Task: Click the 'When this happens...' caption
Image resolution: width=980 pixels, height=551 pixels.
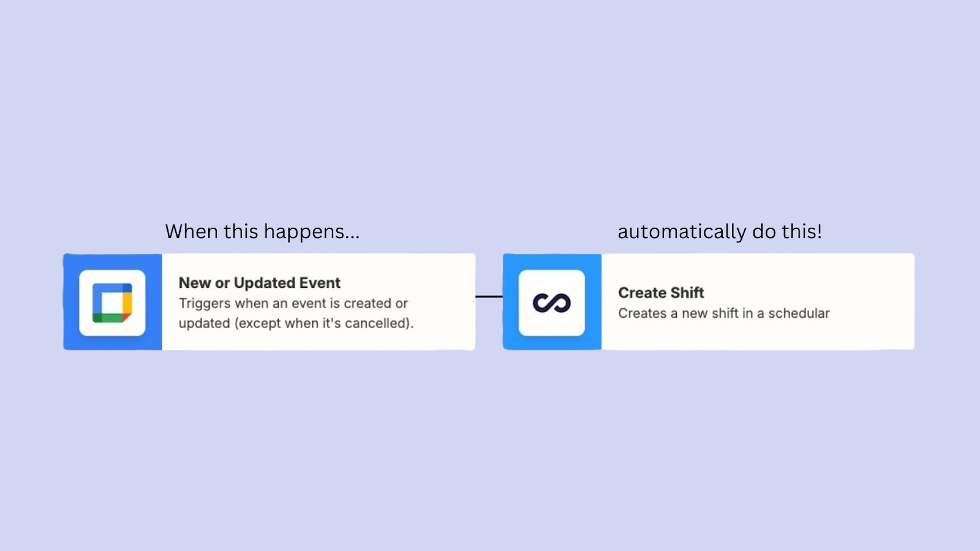Action: [262, 232]
